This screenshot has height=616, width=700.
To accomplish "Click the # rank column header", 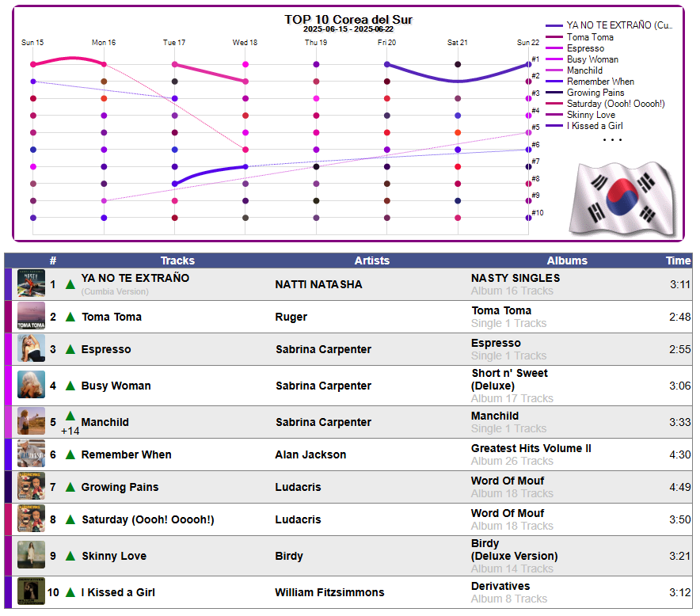I will [53, 260].
